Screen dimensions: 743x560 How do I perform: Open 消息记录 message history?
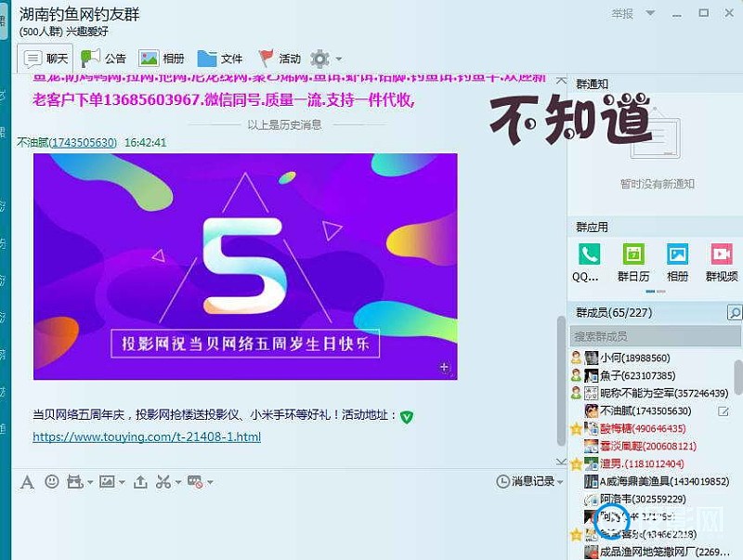point(526,481)
